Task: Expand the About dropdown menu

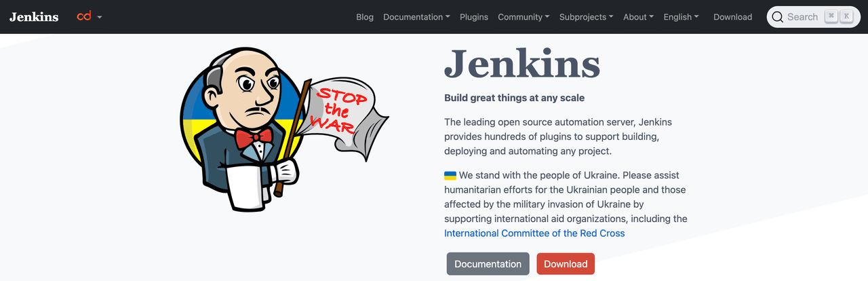Action: pos(638,17)
